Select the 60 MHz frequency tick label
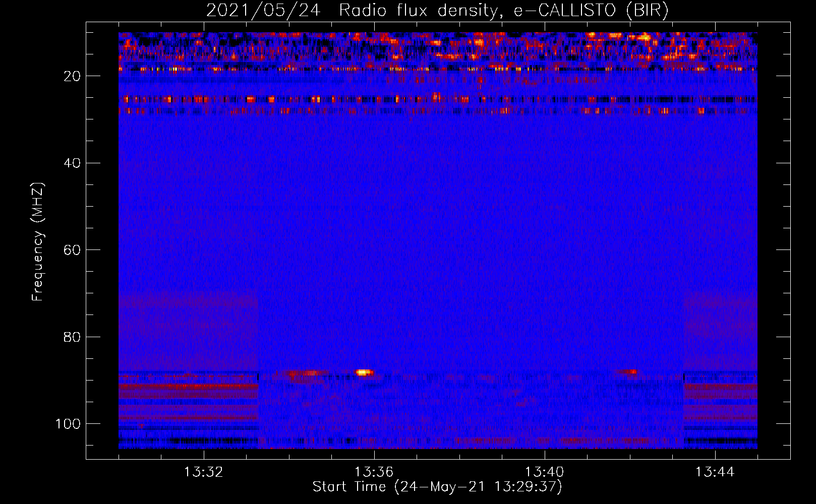The height and width of the screenshot is (504, 816). (x=73, y=250)
